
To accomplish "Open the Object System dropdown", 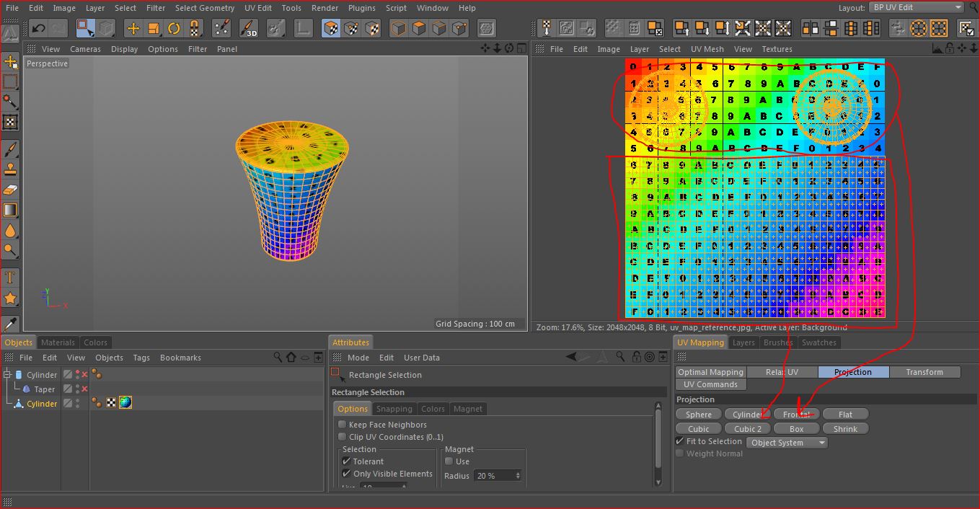I will [x=787, y=443].
